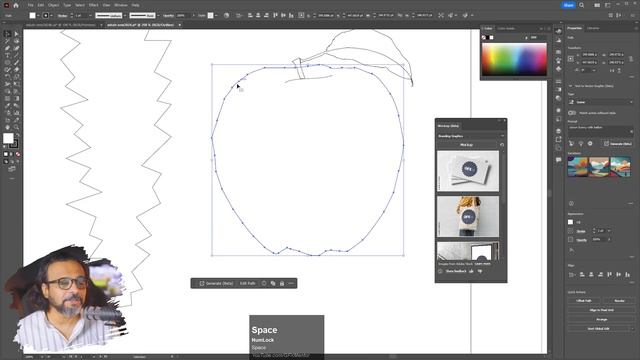Click the refresh icon beside the Mockup button
Screen dimensions: 640x360
coord(502,145)
